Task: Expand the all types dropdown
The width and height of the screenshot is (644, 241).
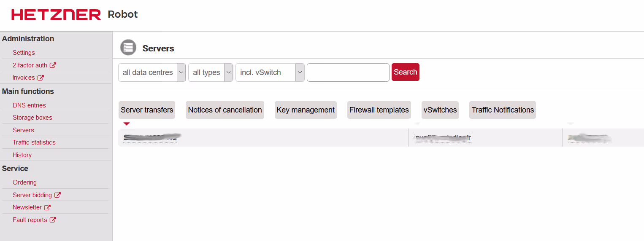Action: click(211, 72)
